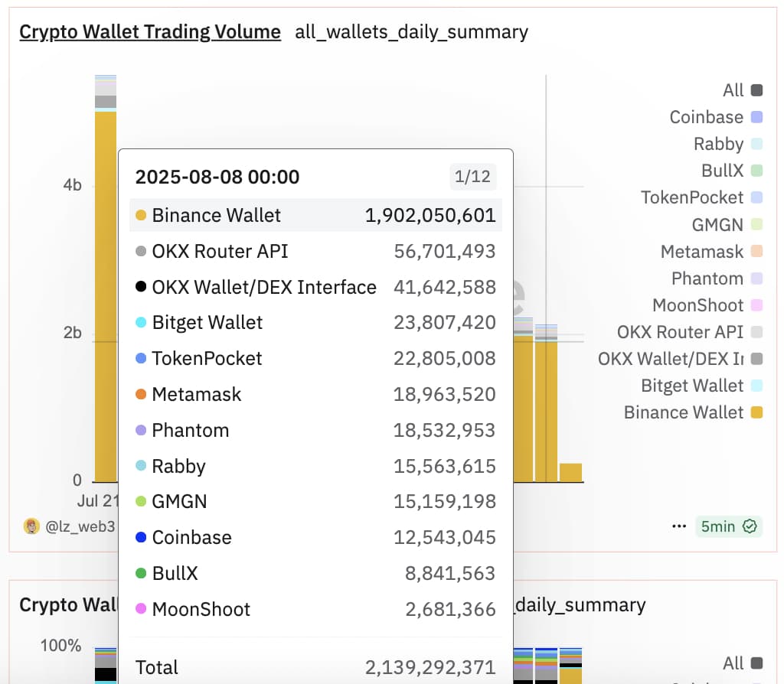Toggle TokenPocket in the chart legend

click(x=692, y=197)
